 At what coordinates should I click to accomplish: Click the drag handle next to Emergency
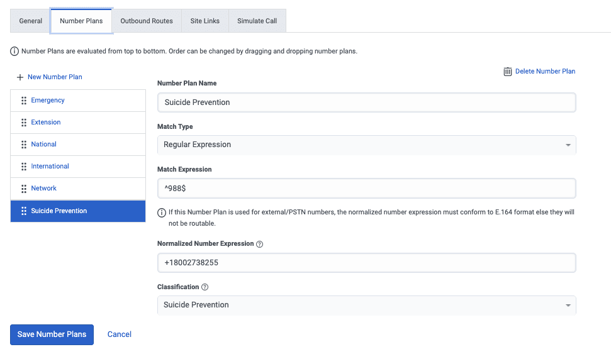(24, 101)
